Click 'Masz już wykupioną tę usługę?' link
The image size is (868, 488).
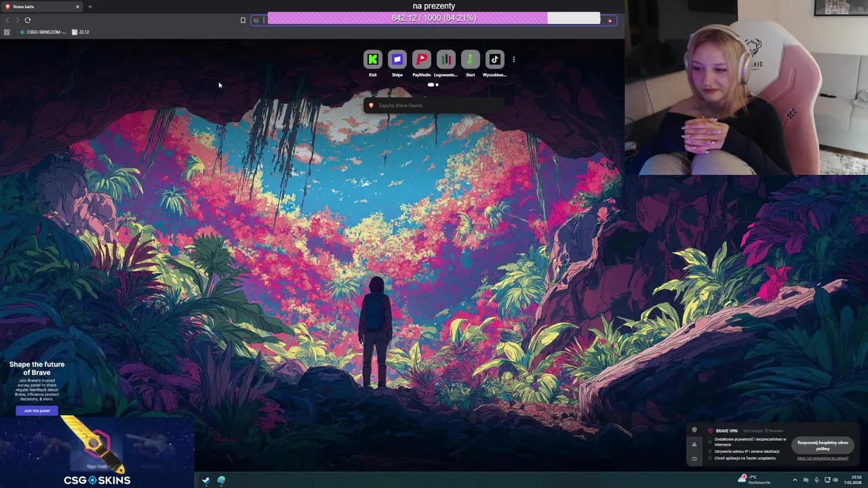pos(823,458)
